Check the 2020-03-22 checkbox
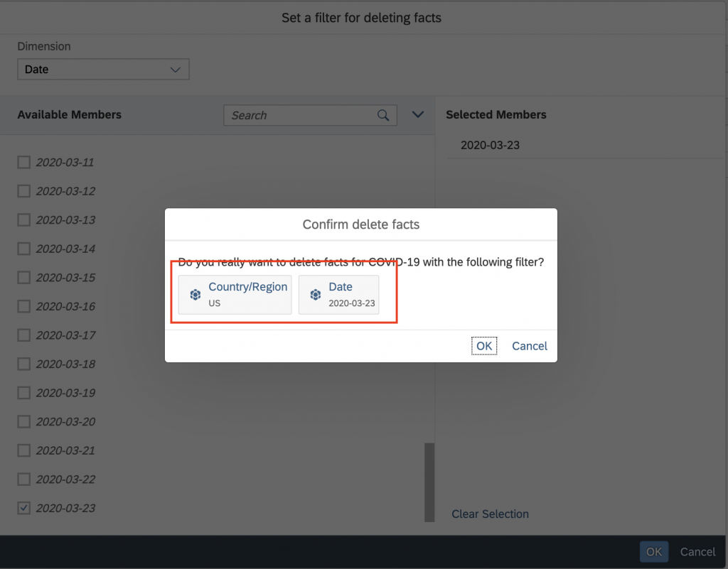The image size is (728, 569). click(x=23, y=479)
